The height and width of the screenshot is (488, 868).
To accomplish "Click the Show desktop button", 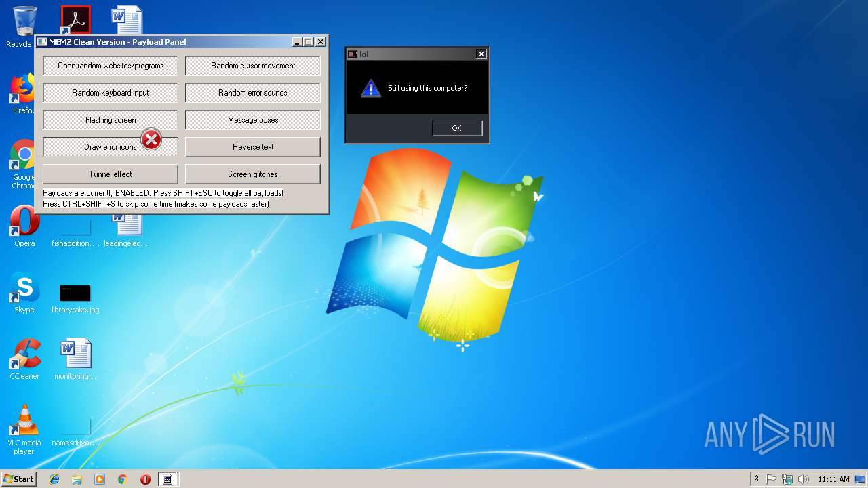I will tap(861, 479).
